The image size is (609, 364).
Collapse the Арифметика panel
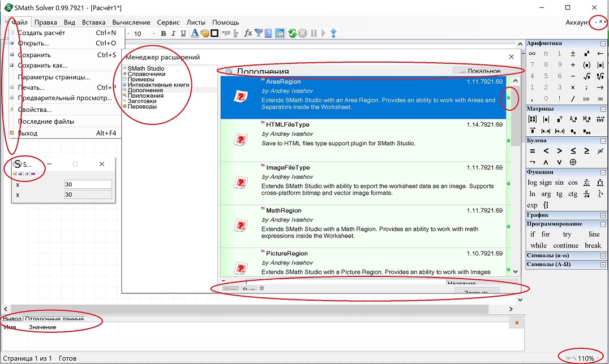tap(603, 44)
